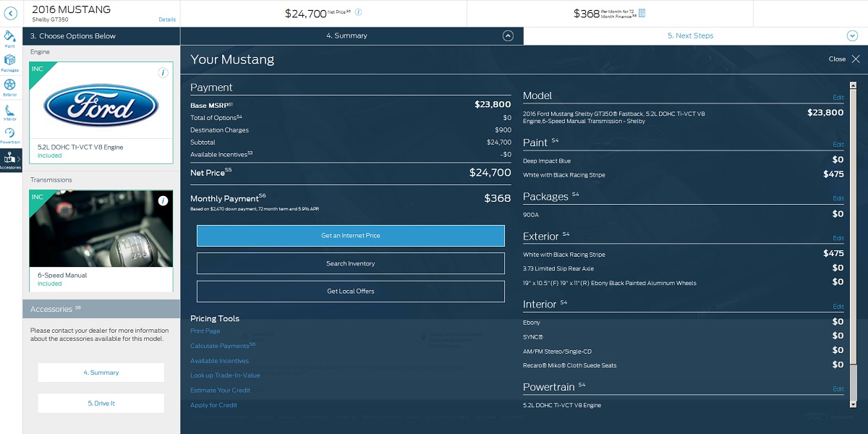Select the 4. Summary tab header
868x434 pixels.
pos(346,35)
